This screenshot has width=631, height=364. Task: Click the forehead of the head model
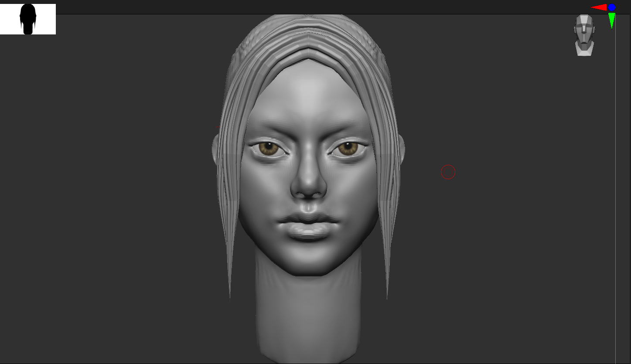(x=309, y=94)
